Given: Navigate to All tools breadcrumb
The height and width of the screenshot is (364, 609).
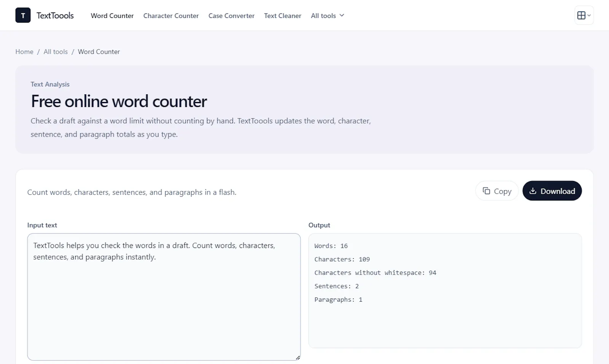Looking at the screenshot, I should coord(56,52).
